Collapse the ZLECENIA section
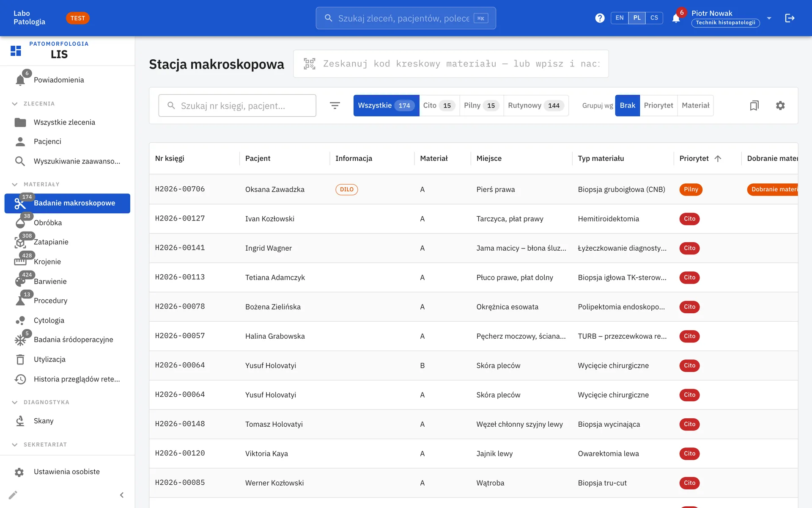812x508 pixels. (15, 104)
